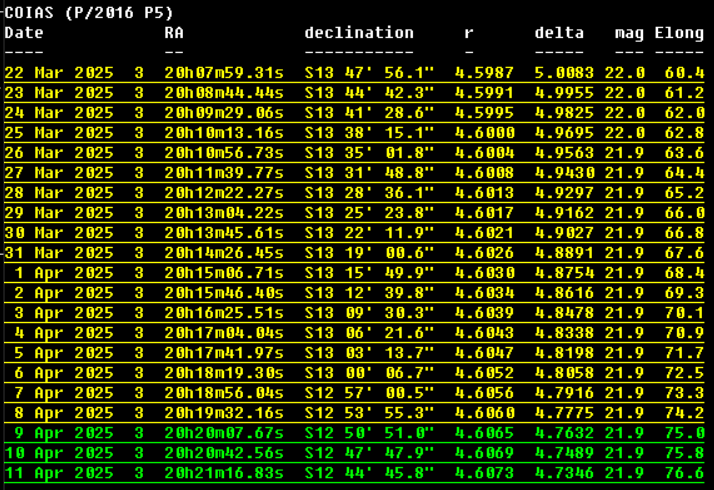Click the declination column header
714x490 pixels.
point(359,33)
